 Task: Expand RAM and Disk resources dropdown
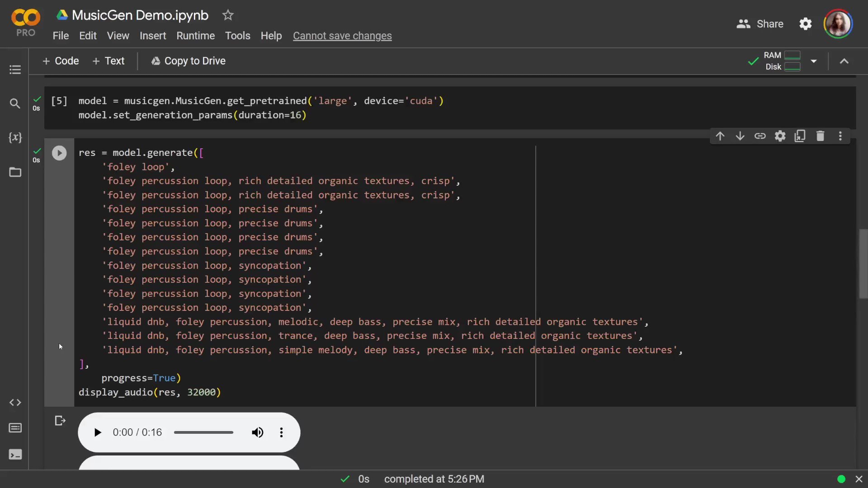click(x=814, y=61)
